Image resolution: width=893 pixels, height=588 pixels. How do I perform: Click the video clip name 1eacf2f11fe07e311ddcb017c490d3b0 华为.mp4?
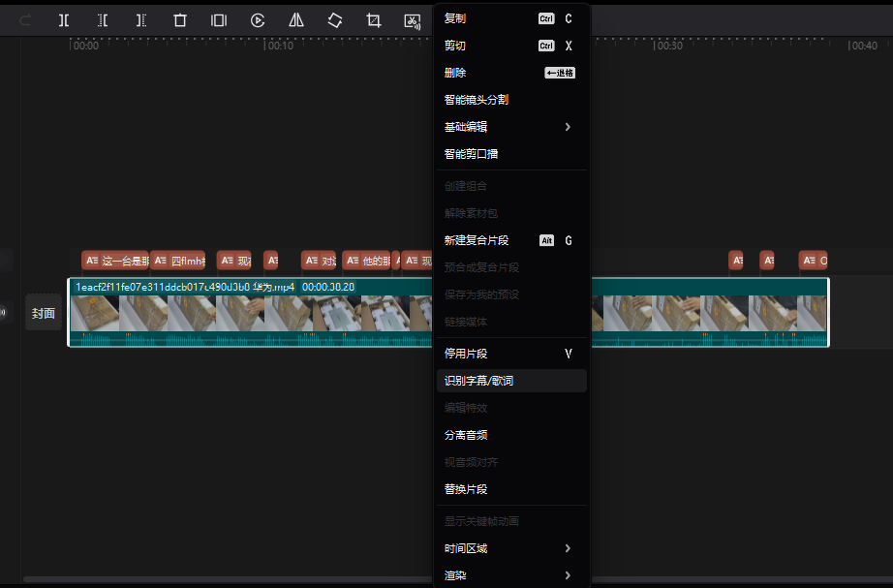tap(185, 287)
